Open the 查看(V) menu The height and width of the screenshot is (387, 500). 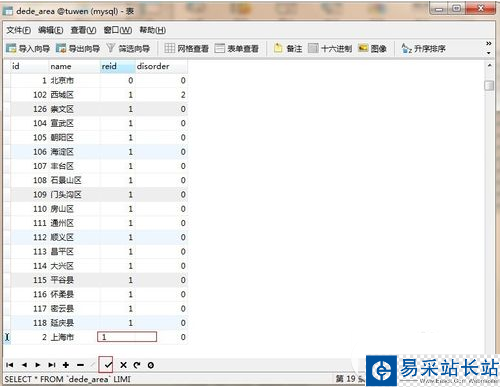pyautogui.click(x=83, y=30)
